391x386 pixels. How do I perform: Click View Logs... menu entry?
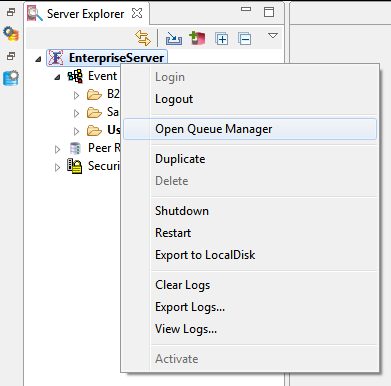tap(186, 329)
